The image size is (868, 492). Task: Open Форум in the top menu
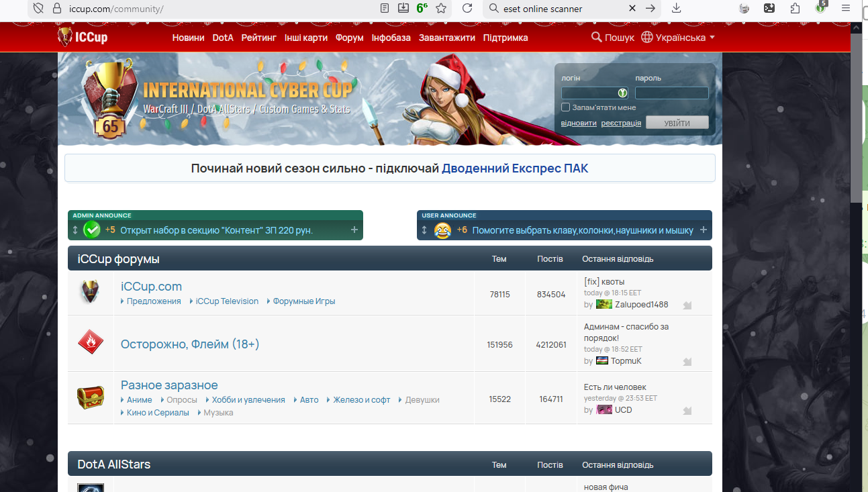350,38
